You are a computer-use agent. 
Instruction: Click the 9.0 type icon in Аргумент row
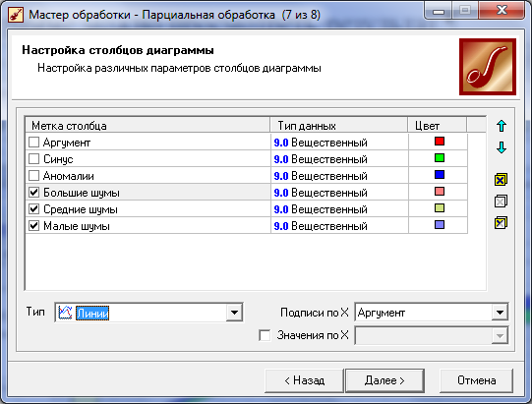[x=281, y=143]
